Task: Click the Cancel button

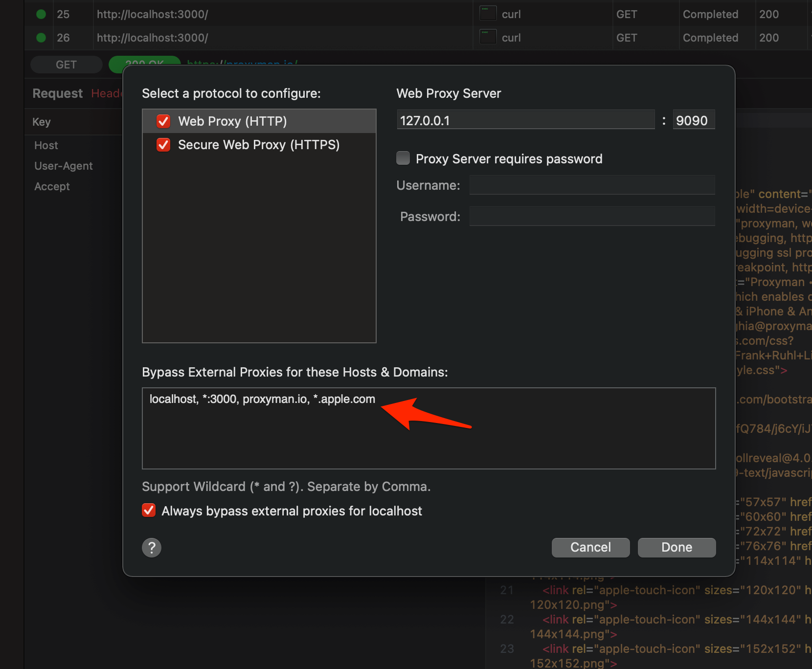Action: pyautogui.click(x=590, y=547)
